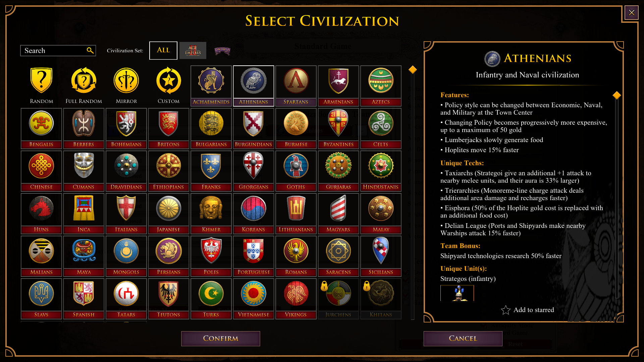644x362 pixels.
Task: Select the Vikings civilization icon
Action: coord(296,299)
